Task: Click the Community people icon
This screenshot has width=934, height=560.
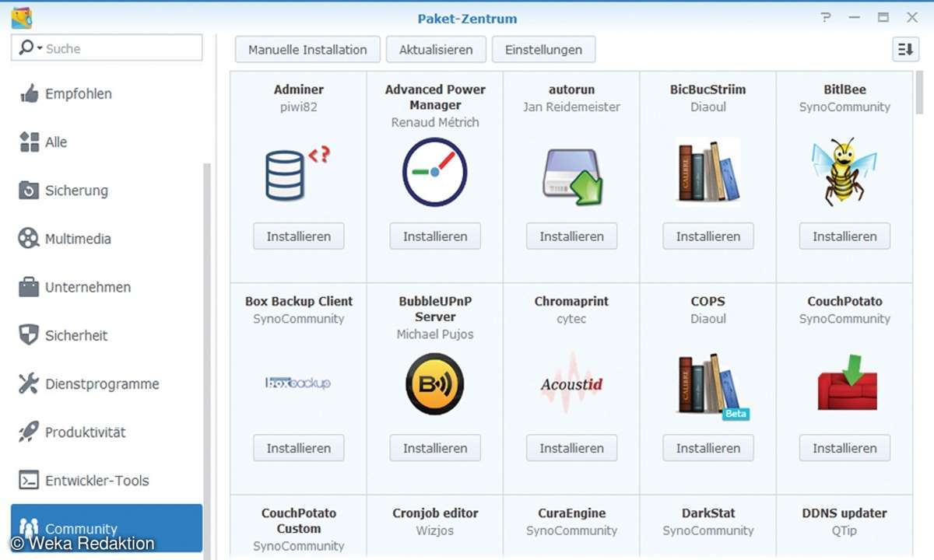Action: tap(29, 528)
